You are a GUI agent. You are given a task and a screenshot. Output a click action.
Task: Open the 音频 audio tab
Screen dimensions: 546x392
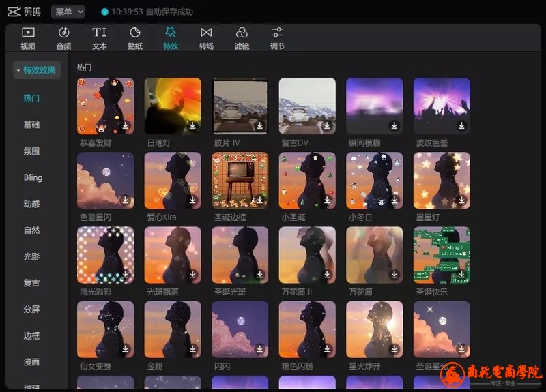click(x=63, y=38)
